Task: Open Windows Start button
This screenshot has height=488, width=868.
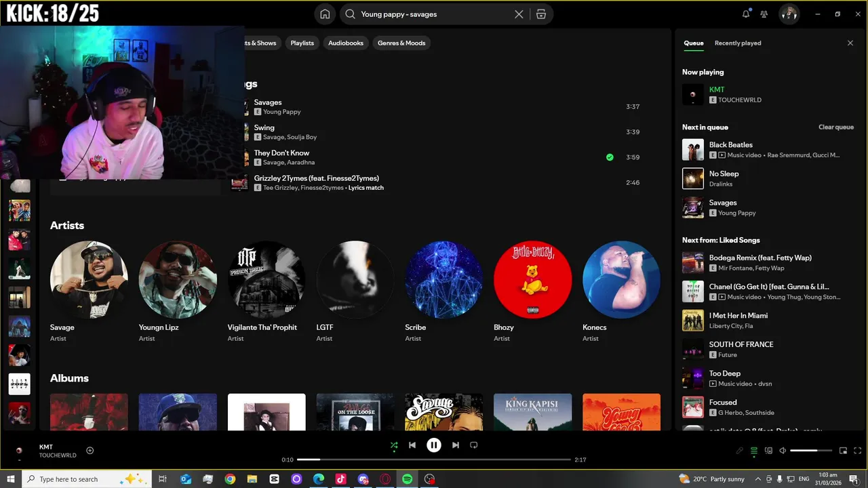Action: 11,479
